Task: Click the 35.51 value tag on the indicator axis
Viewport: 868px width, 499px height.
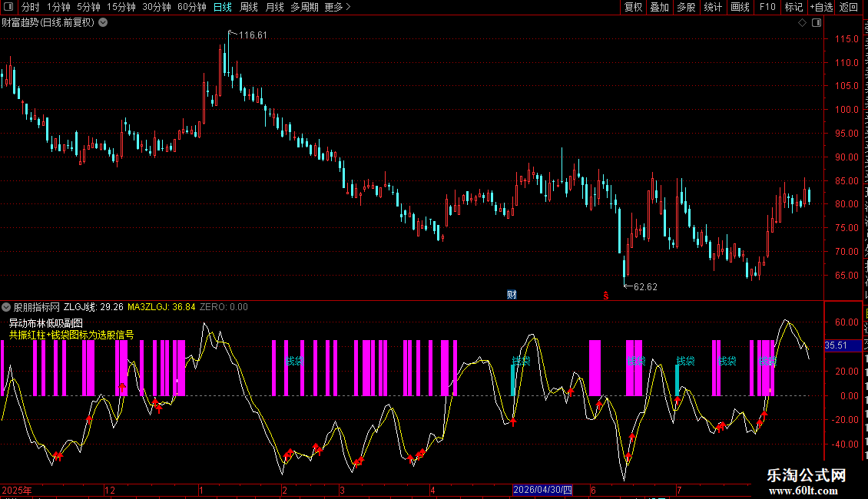Action: tap(843, 345)
